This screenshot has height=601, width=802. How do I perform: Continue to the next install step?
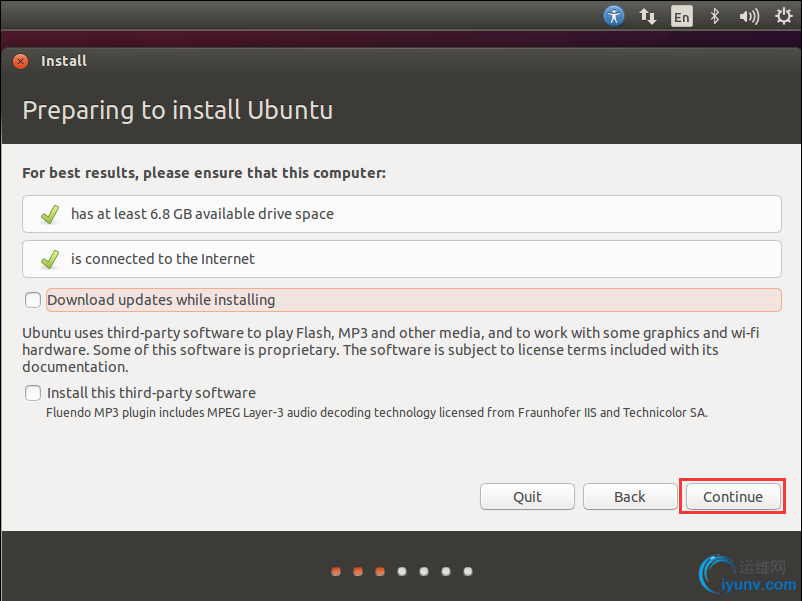(x=733, y=497)
